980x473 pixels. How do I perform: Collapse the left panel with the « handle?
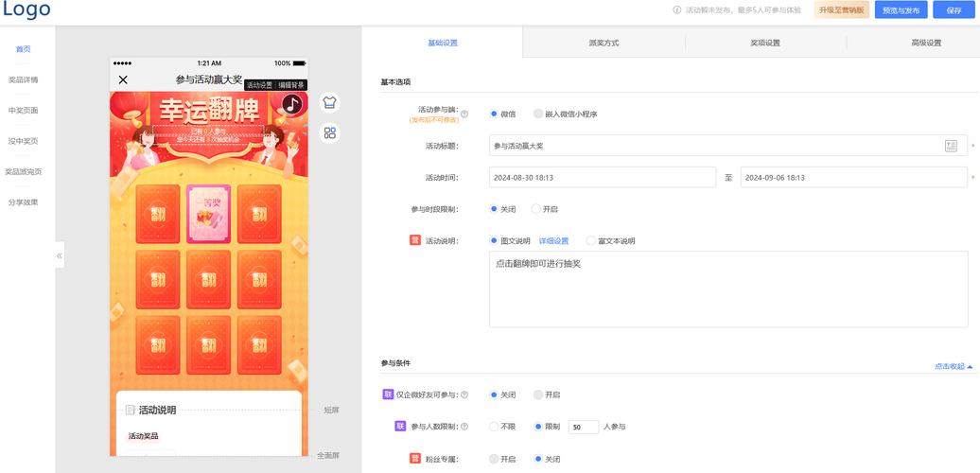[x=60, y=254]
